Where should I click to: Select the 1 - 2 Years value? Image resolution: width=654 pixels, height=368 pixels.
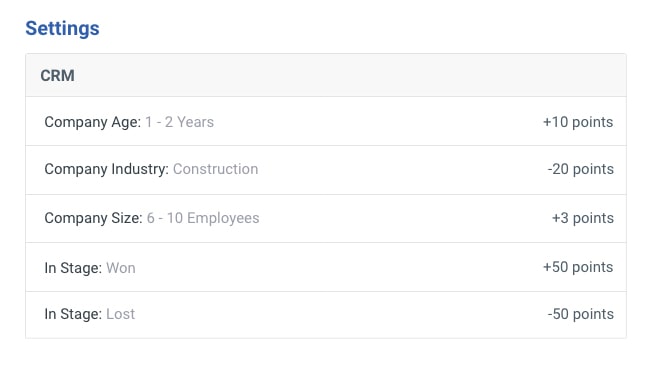tap(179, 122)
